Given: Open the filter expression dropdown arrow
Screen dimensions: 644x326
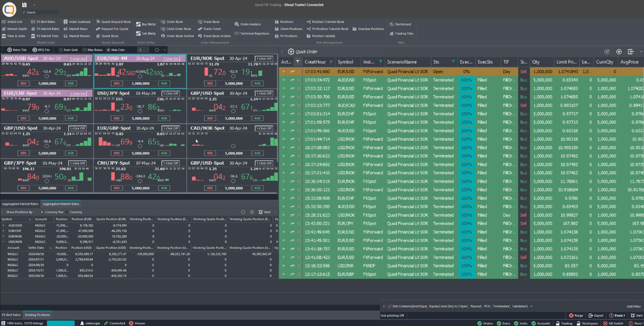Looking at the screenshot, I should pos(531,306).
